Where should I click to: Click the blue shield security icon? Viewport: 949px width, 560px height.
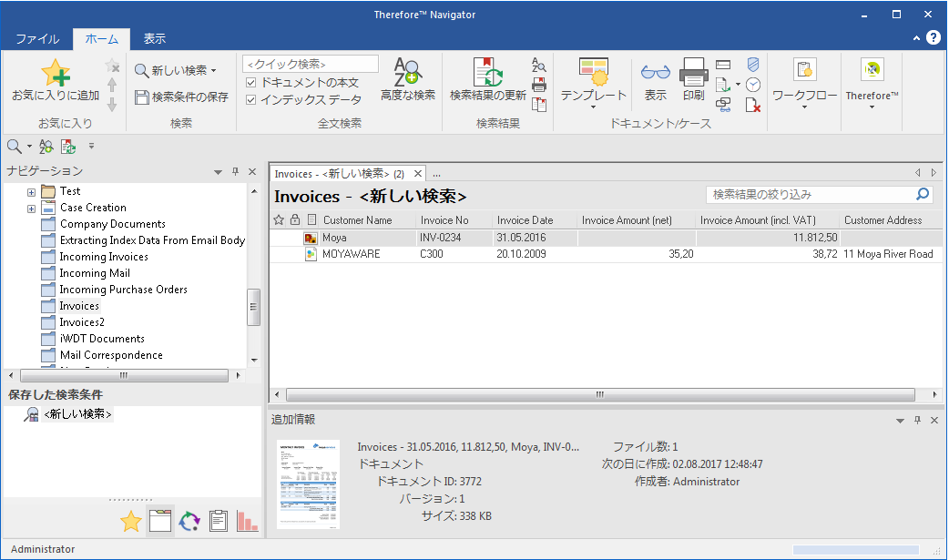753,65
